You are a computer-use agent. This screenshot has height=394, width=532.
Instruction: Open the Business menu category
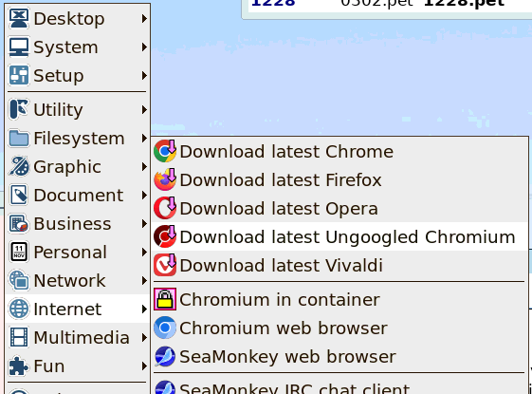click(78, 224)
